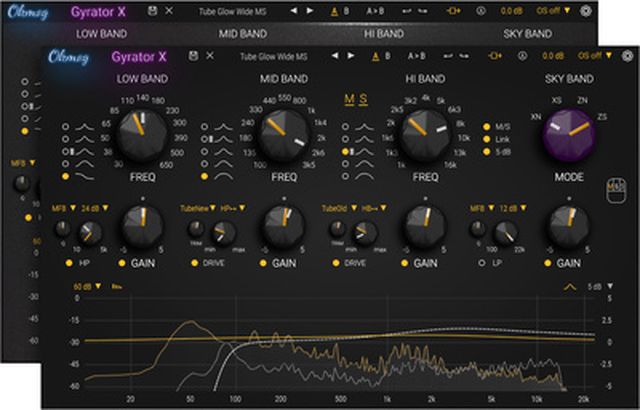Previous preset arrow in back window
640x410 pixels.
tap(293, 11)
